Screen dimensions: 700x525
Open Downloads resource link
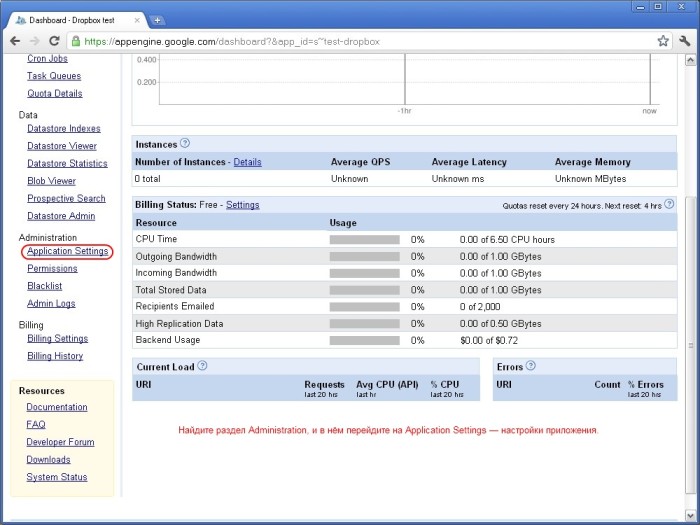pyautogui.click(x=48, y=459)
